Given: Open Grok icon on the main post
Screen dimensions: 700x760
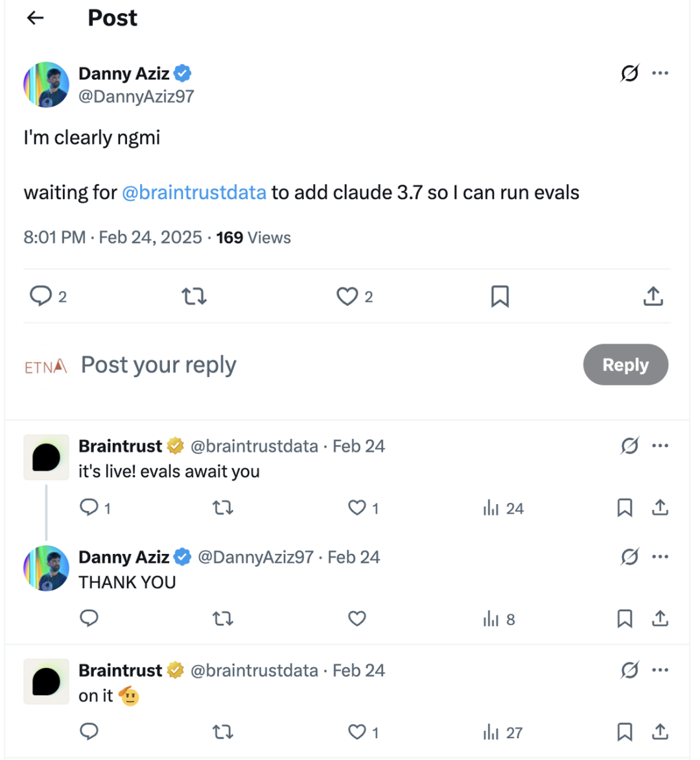Looking at the screenshot, I should pos(629,73).
